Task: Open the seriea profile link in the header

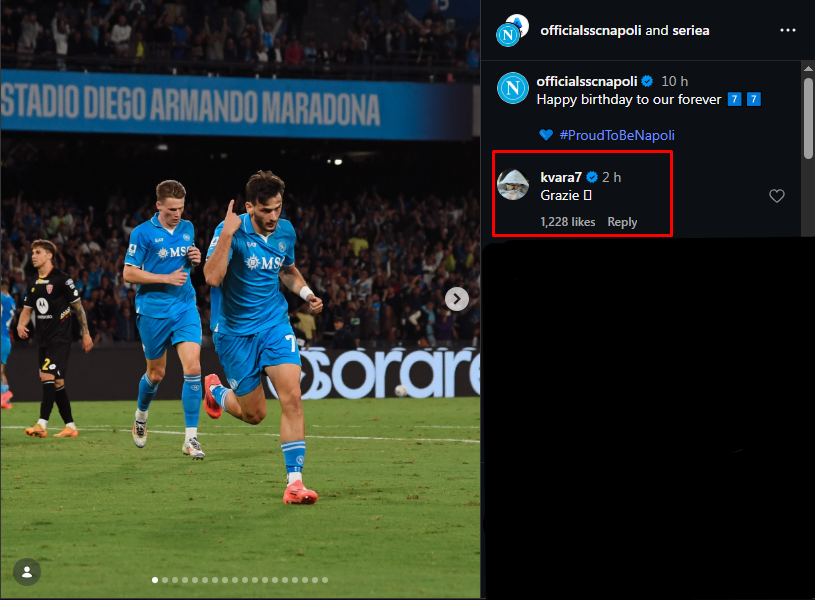Action: pyautogui.click(x=690, y=31)
